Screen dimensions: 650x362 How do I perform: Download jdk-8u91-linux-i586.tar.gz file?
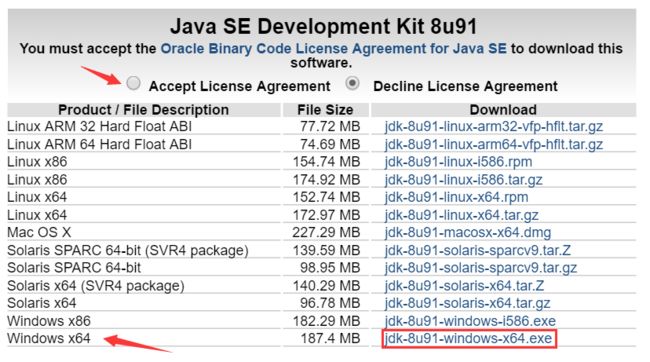click(x=463, y=180)
